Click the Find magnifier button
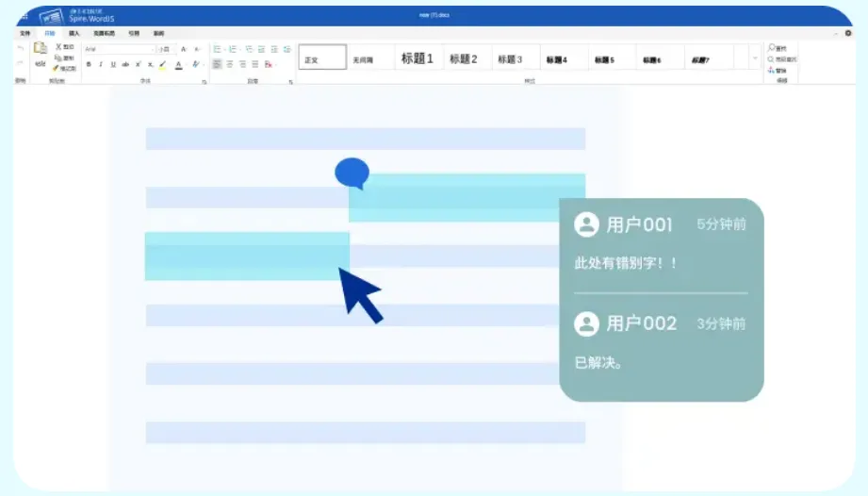This screenshot has width=868, height=496. point(778,48)
